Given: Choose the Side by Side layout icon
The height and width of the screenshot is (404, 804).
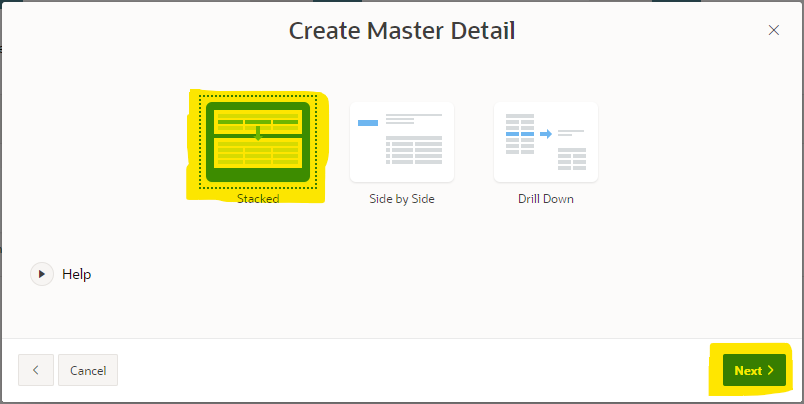Looking at the screenshot, I should [402, 141].
